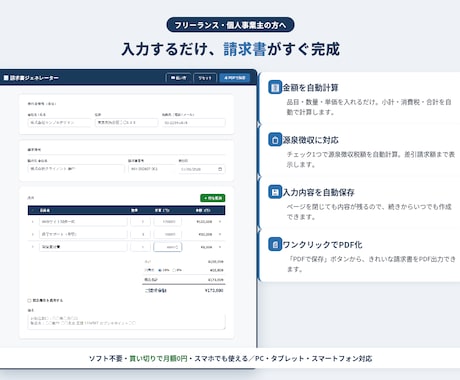The width and height of the screenshot is (460, 380).
Task: Click the 入力内容を自動保存 floppy disk icon
Action: pos(275,192)
